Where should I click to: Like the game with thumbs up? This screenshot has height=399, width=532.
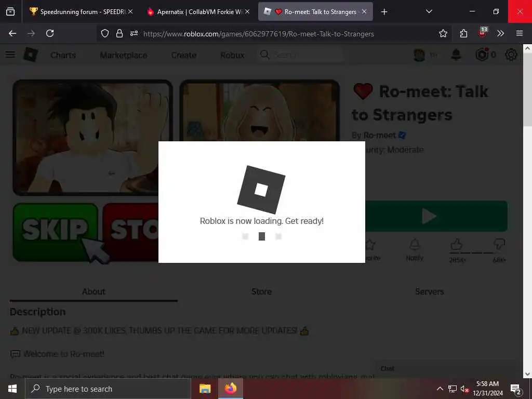pos(457,244)
